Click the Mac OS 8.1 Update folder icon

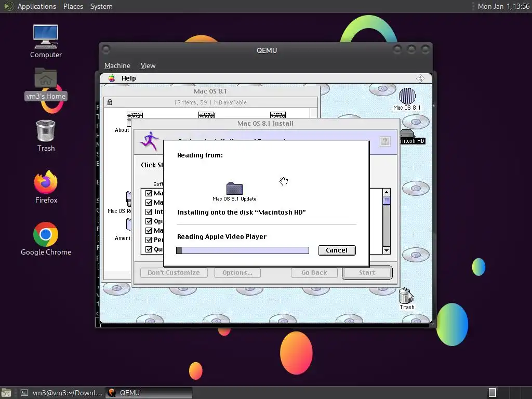(x=234, y=188)
